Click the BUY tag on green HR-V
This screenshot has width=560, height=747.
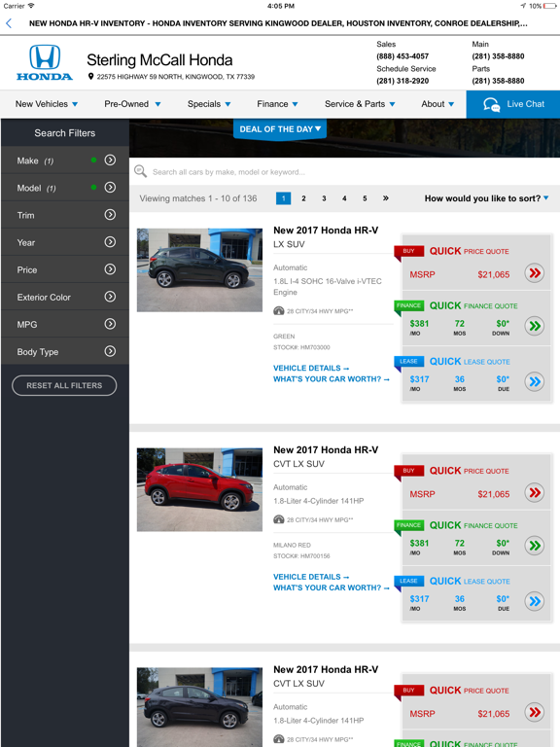pos(408,252)
